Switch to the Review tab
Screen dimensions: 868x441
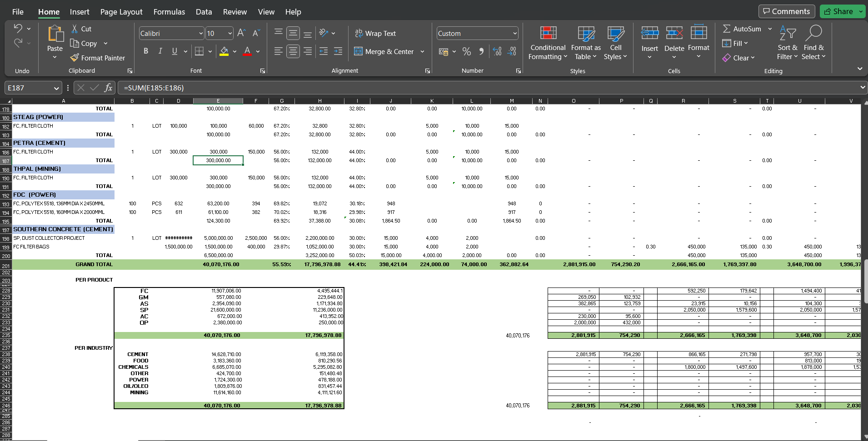(235, 12)
